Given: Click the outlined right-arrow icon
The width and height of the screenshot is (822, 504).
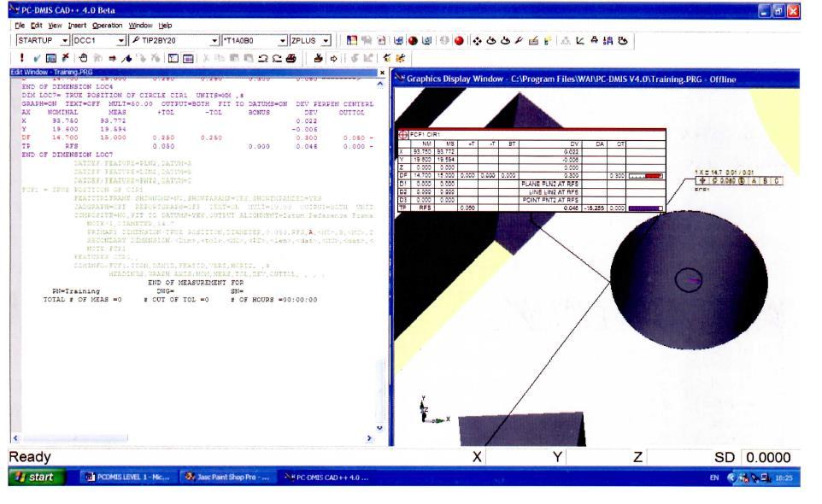Looking at the screenshot, I should (333, 58).
